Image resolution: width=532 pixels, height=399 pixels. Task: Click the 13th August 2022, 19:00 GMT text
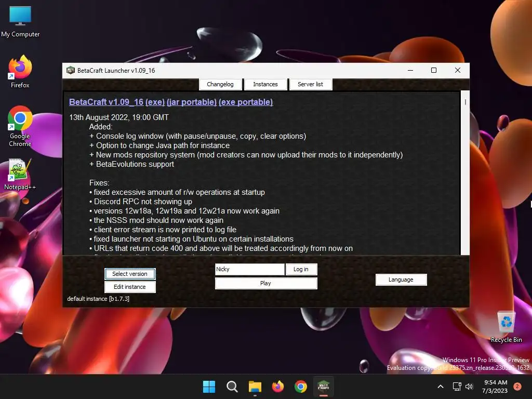(x=119, y=117)
